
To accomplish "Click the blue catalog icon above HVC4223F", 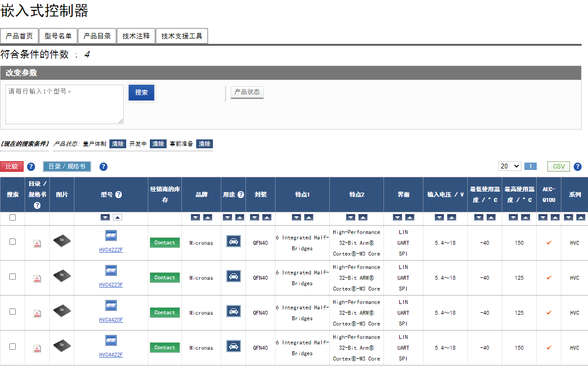I will [x=111, y=270].
